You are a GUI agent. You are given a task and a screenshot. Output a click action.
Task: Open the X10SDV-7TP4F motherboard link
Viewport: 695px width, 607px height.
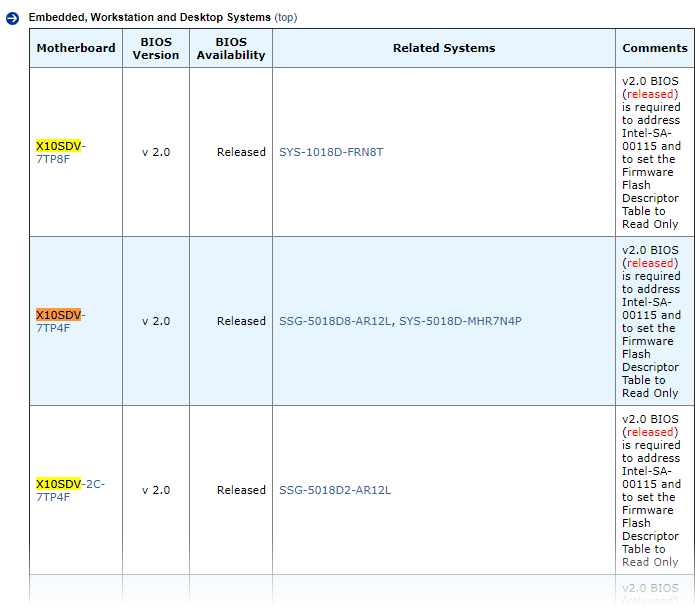click(x=61, y=321)
